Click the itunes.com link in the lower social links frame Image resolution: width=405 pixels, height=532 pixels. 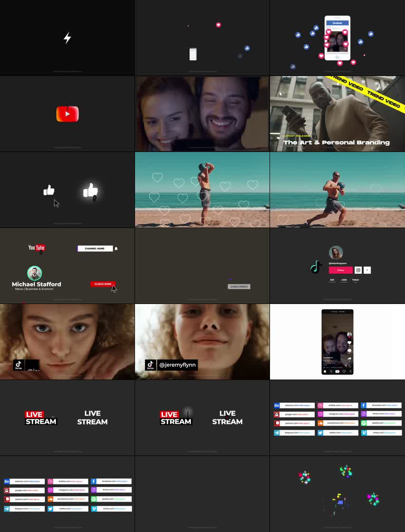(114, 490)
